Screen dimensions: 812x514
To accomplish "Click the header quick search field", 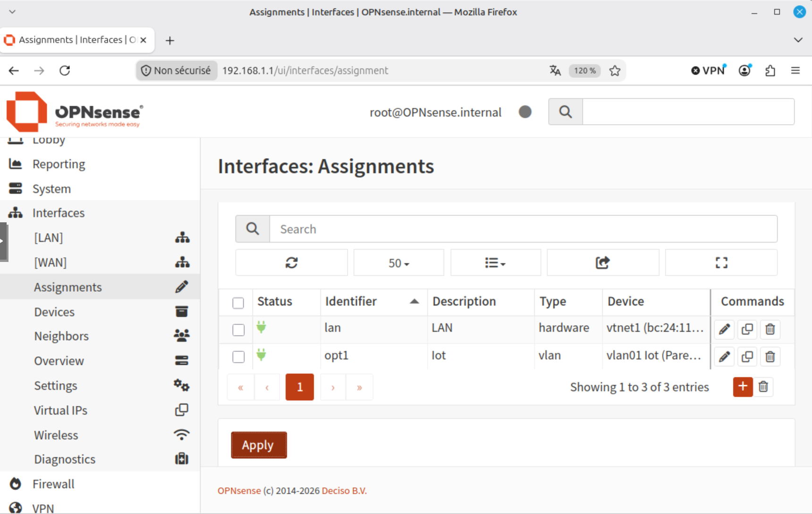I will pyautogui.click(x=688, y=112).
